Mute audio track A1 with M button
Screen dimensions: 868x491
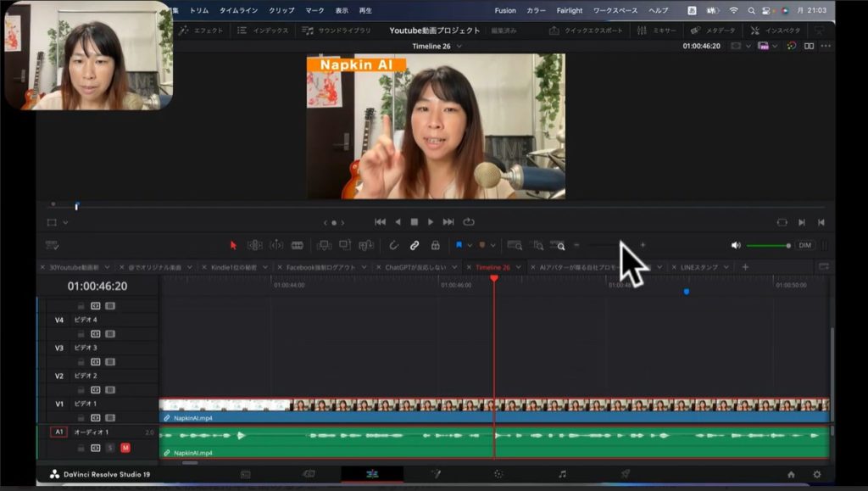pos(125,447)
